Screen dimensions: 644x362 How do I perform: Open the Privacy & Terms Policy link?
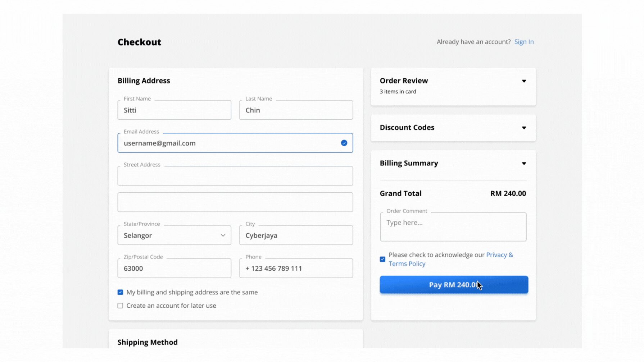point(407,264)
